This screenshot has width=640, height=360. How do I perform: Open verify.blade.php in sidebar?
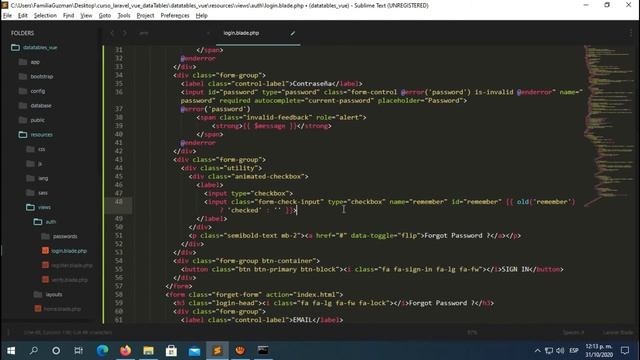click(x=69, y=280)
